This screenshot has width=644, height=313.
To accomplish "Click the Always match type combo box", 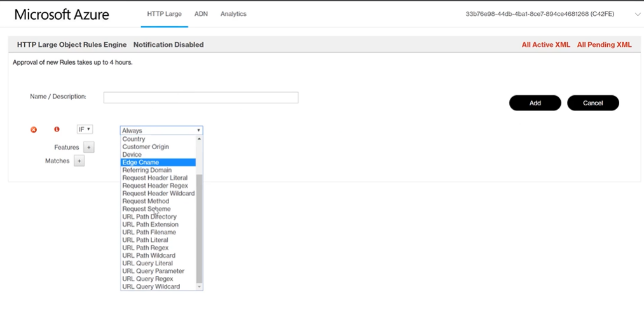I will coord(161,130).
